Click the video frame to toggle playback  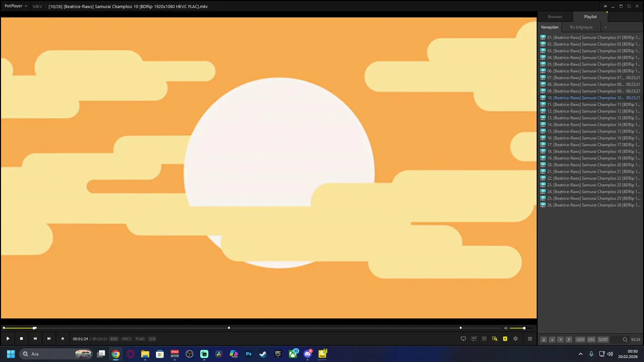pos(269,167)
